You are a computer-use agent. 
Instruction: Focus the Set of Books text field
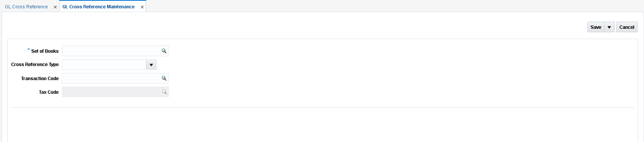111,51
